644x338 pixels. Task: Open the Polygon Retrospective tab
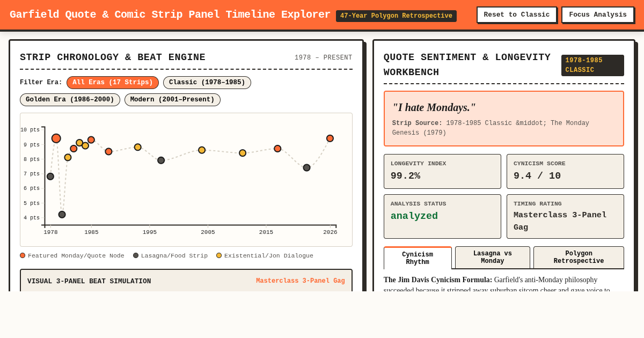[579, 258]
